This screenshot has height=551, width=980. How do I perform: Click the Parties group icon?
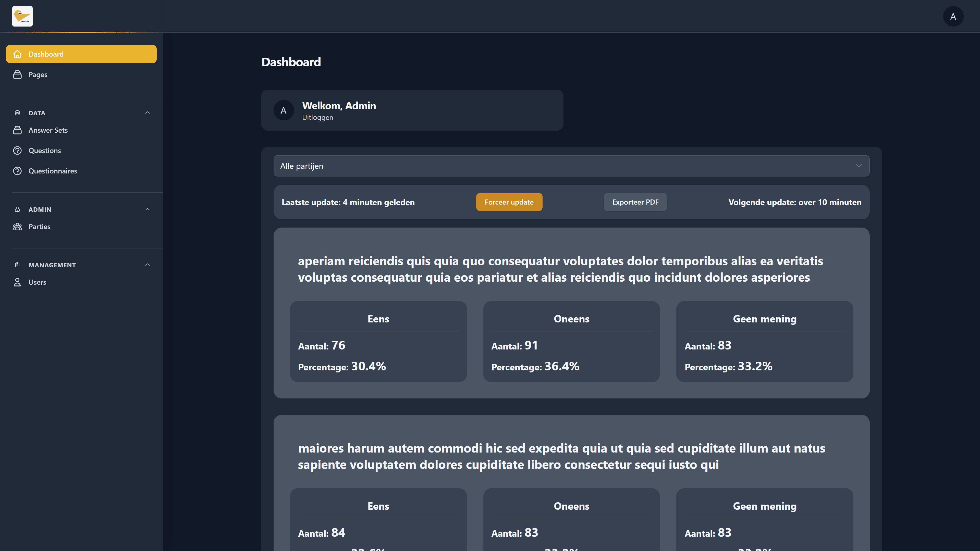[17, 227]
